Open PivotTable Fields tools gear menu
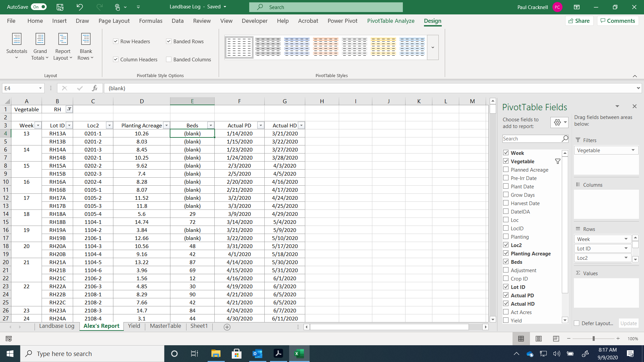Screen dimensions: 644x362 [x=559, y=122]
